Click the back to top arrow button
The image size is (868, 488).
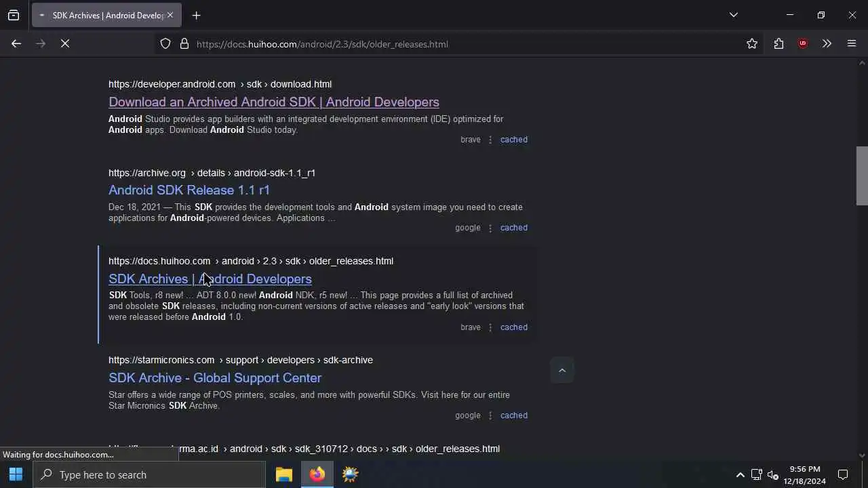pos(561,370)
